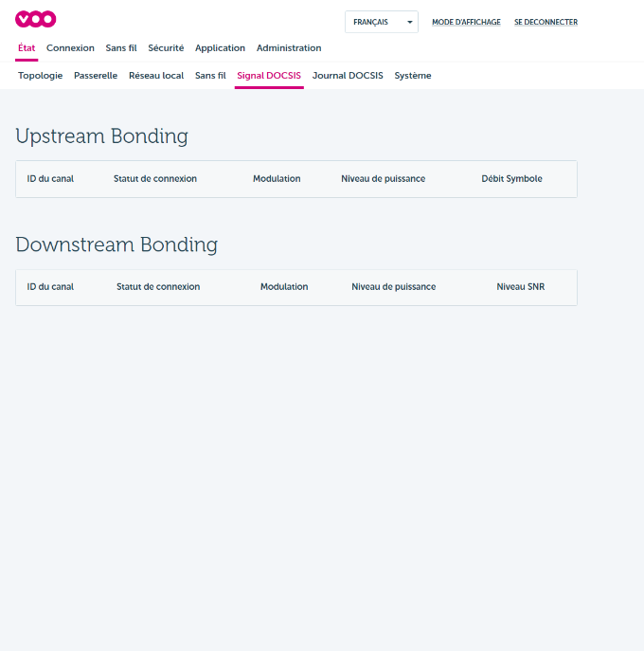
Task: Open MODE D'AFFICHAGE link
Action: tap(466, 22)
